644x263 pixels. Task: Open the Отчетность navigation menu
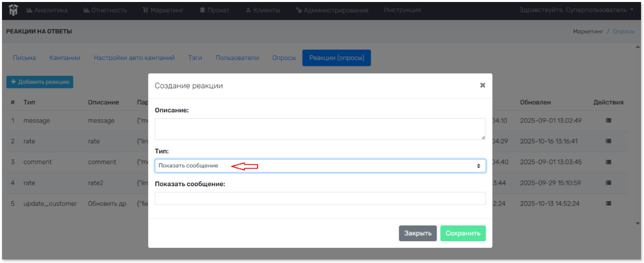coord(105,10)
